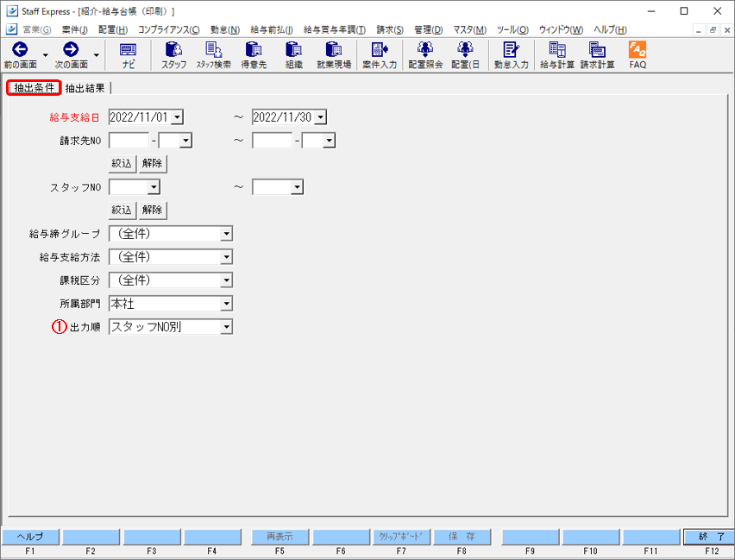Click the 再表示 F5 function button
This screenshot has height=560, width=735.
click(280, 537)
